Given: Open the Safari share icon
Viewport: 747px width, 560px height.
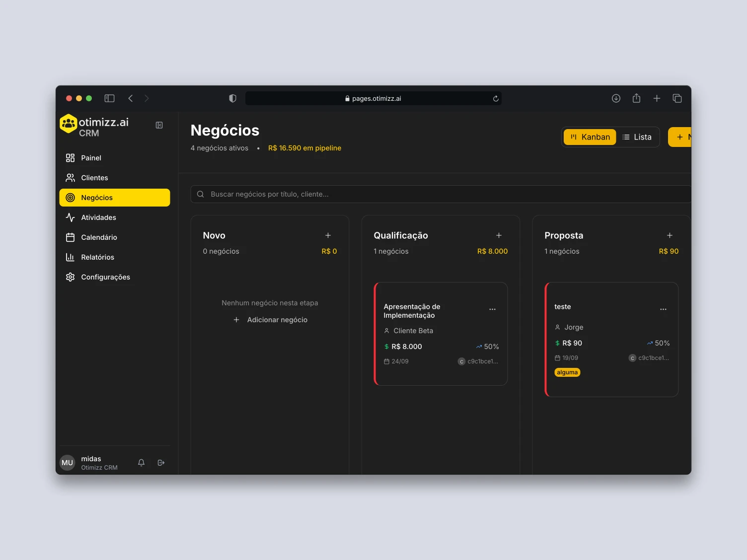Looking at the screenshot, I should 636,98.
